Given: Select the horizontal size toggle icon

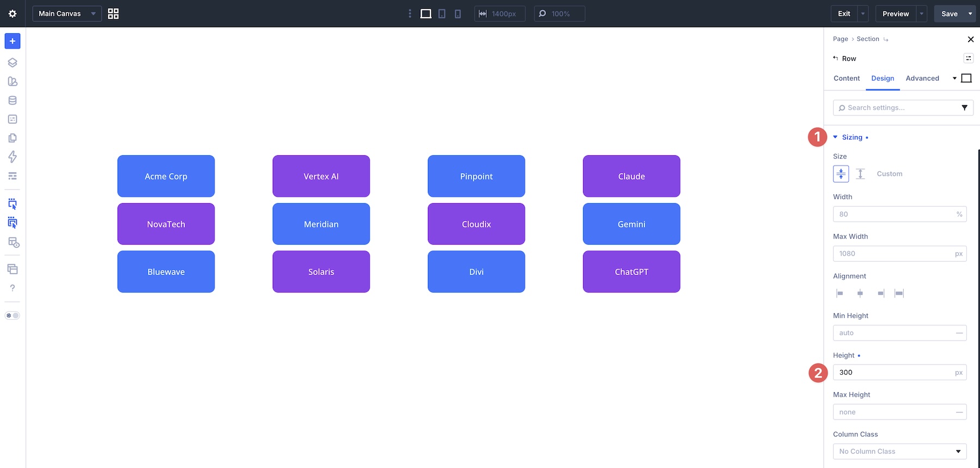Looking at the screenshot, I should click(841, 174).
